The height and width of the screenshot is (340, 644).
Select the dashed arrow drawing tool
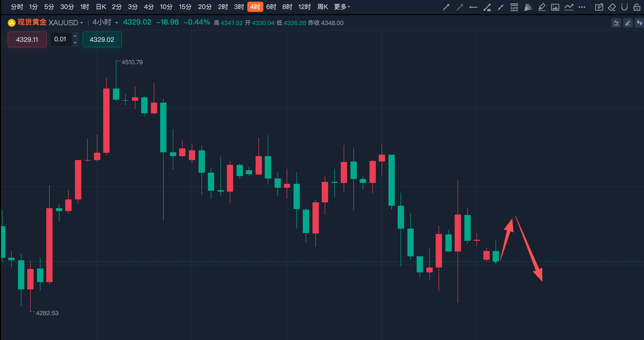click(x=460, y=7)
